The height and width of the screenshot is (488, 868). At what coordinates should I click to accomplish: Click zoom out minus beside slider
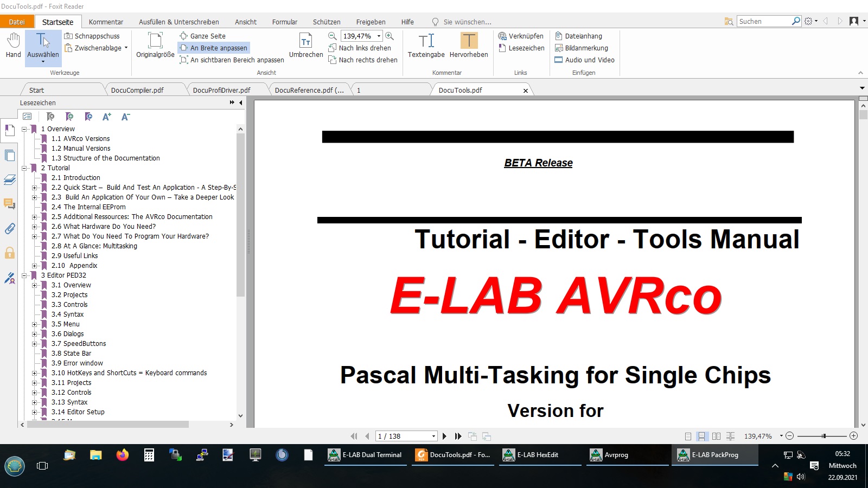(790, 436)
